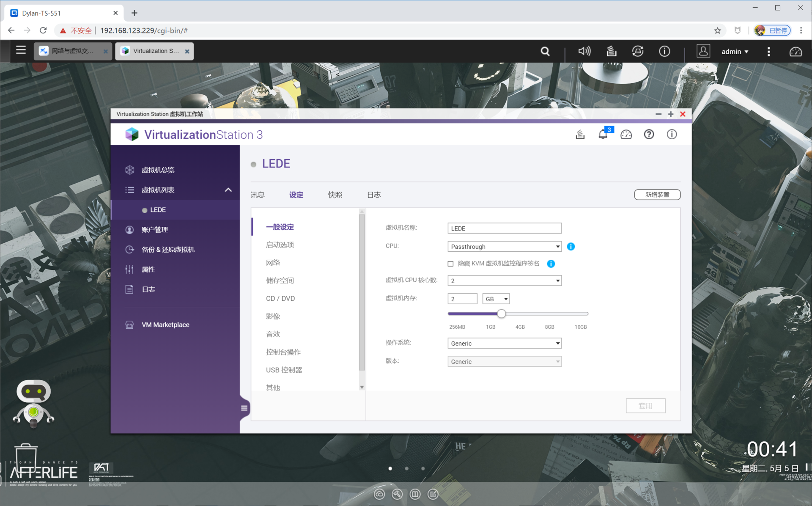Viewport: 812px width, 506px height.
Task: Open QTS search magnifier icon
Action: pos(545,52)
